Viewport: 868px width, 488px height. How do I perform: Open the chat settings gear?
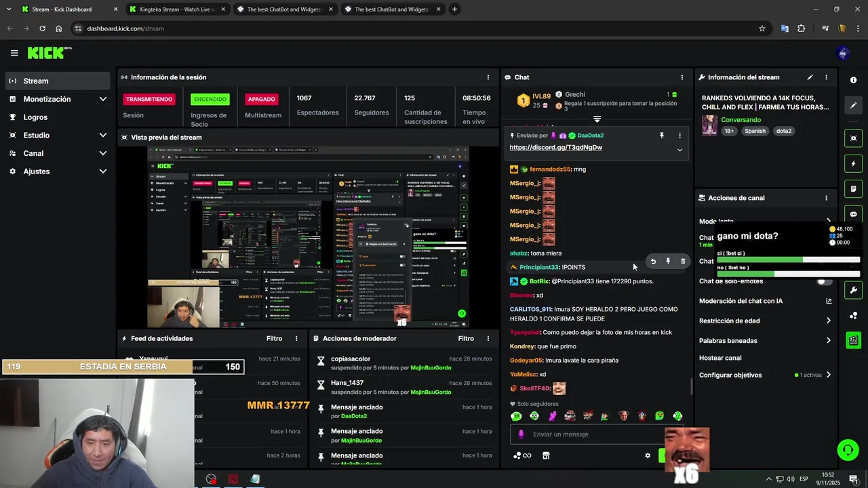(648, 455)
